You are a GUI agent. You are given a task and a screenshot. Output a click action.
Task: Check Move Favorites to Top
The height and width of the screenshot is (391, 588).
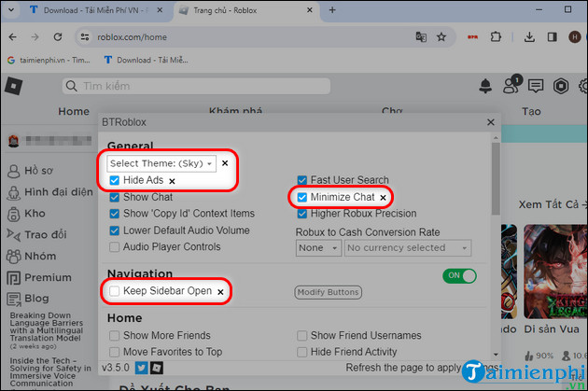[115, 352]
